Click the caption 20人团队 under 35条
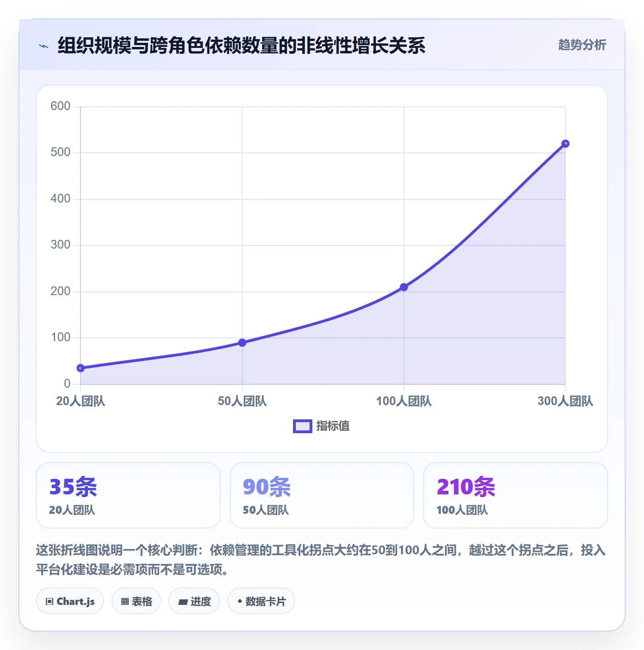644x650 pixels. click(72, 510)
